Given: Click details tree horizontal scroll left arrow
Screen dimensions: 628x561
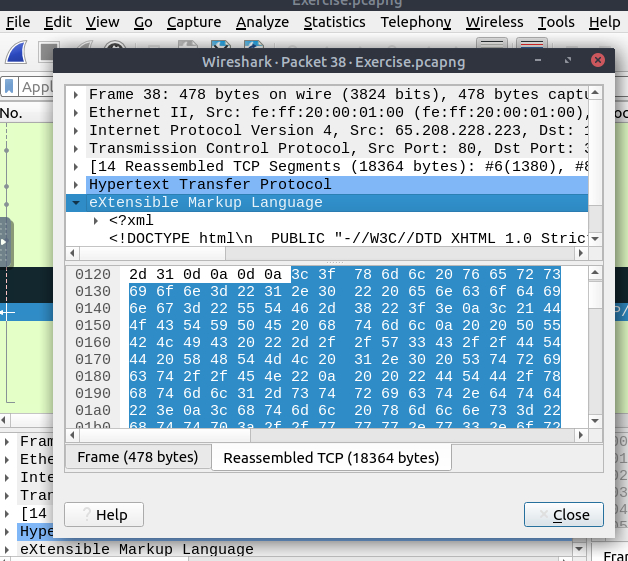Looking at the screenshot, I should coord(72,253).
